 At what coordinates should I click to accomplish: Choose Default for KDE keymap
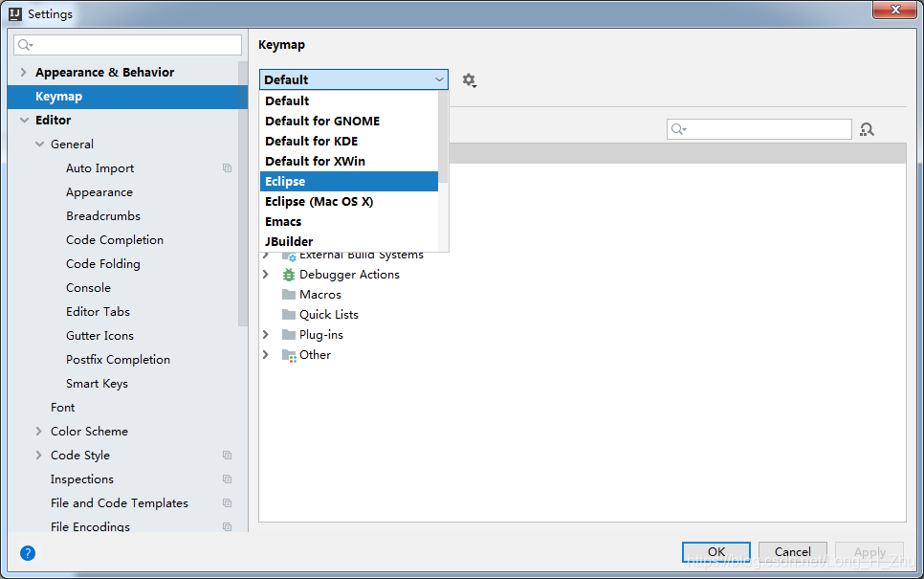349,141
